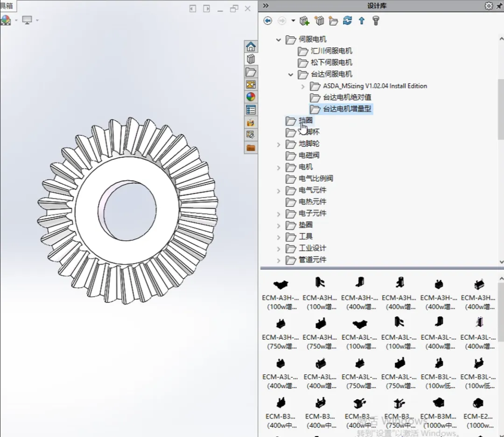The image size is (504, 437).
Task: Expand the 地脚轮 folder
Action: pos(278,145)
